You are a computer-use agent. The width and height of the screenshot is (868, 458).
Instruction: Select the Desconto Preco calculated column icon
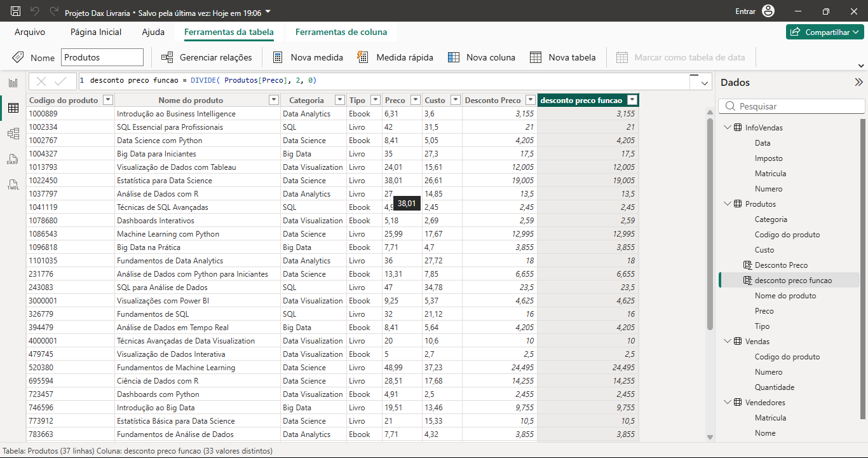[x=747, y=265]
